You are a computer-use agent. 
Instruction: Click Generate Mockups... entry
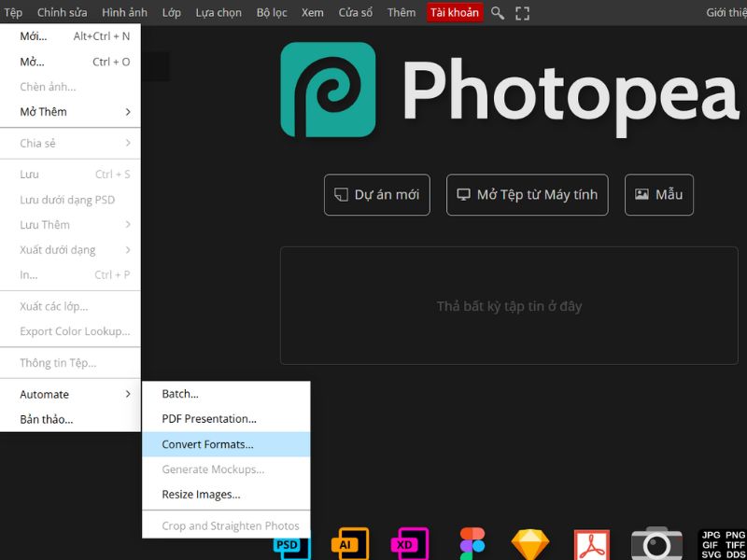(x=226, y=469)
